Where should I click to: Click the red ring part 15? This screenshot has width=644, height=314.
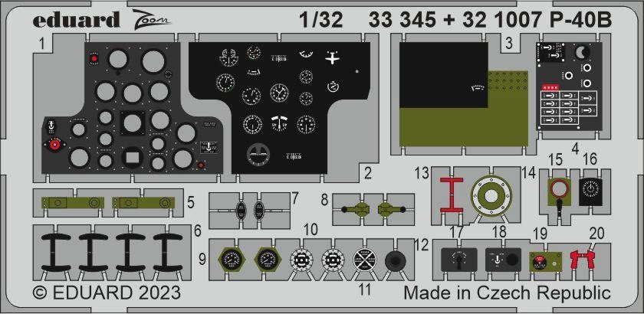pyautogui.click(x=560, y=190)
